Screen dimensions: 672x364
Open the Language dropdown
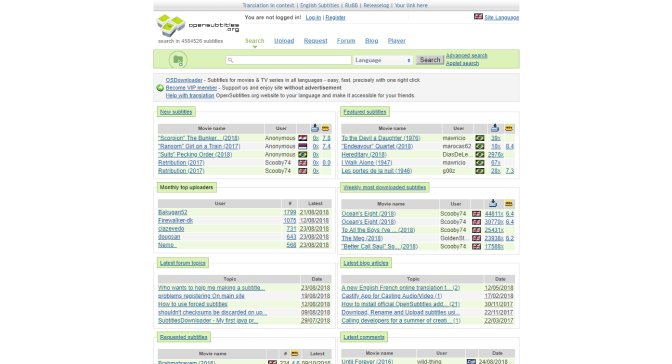coord(383,60)
